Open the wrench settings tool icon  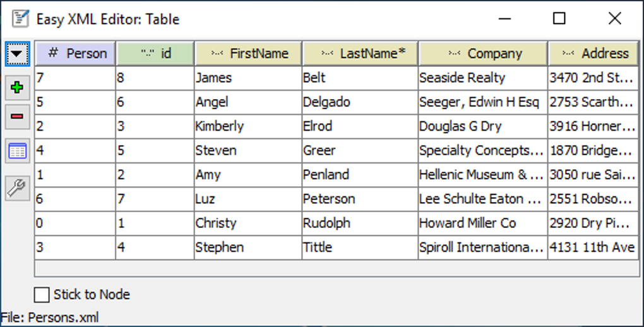coord(17,187)
